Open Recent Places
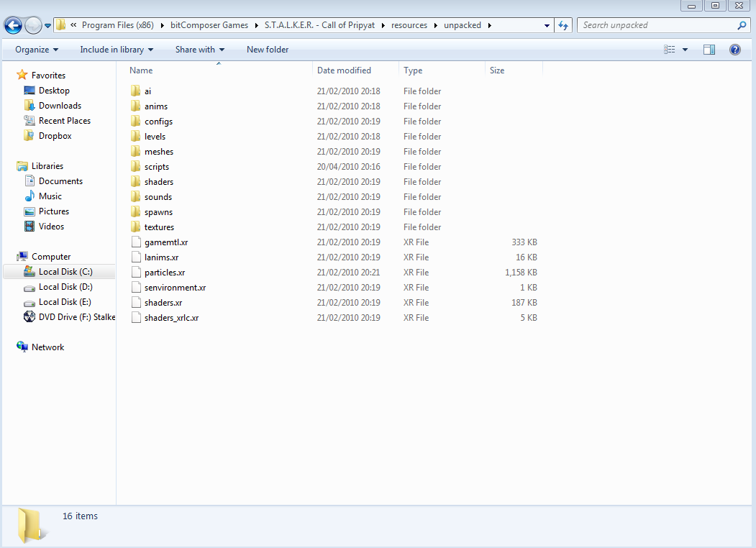This screenshot has height=548, width=756. pyautogui.click(x=65, y=121)
